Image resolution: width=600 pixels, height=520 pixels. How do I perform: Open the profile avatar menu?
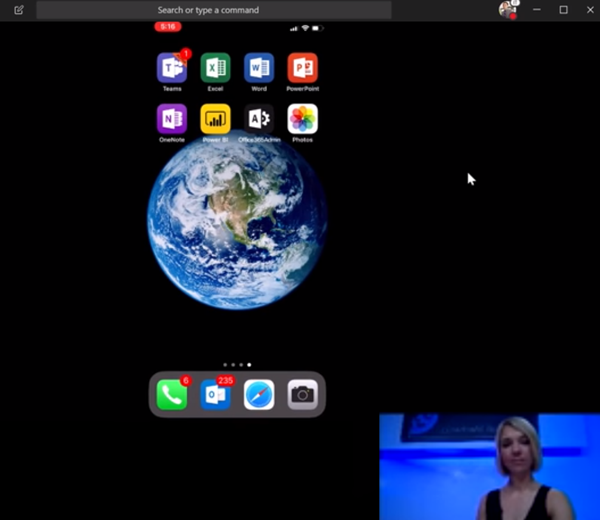(x=508, y=10)
